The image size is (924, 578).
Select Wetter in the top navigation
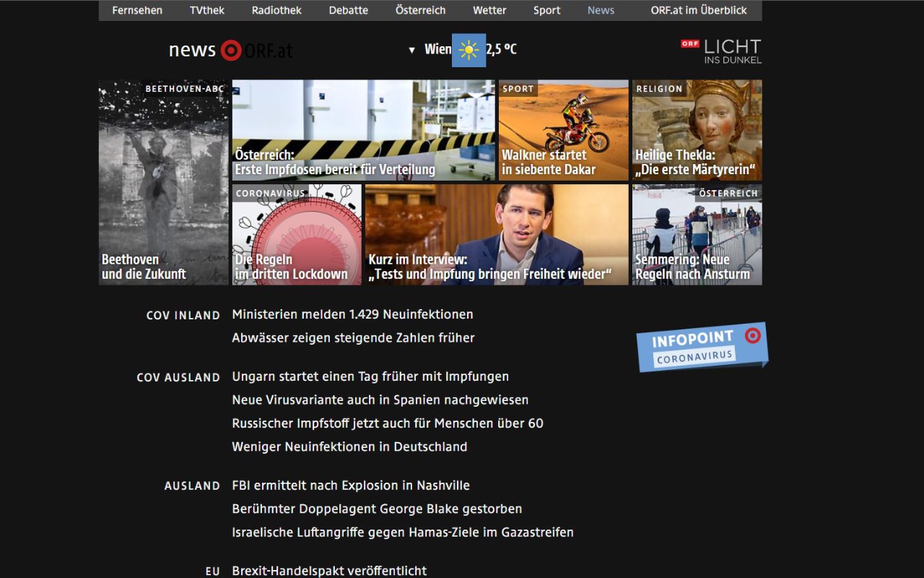coord(489,10)
